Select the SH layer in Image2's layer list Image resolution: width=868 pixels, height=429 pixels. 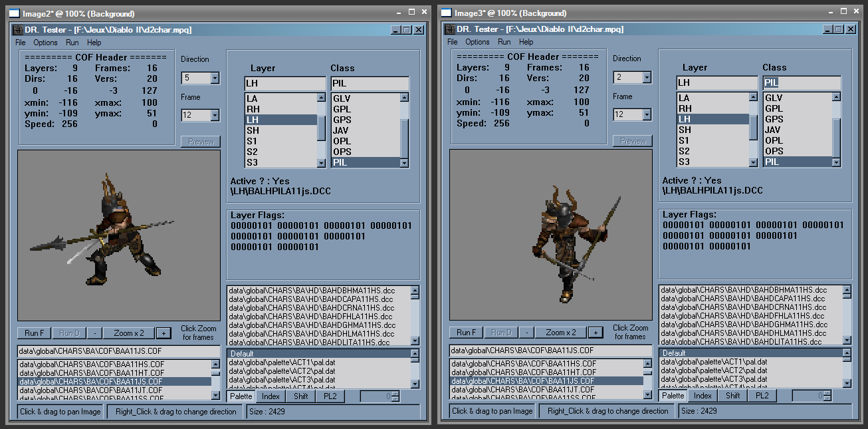tap(280, 130)
